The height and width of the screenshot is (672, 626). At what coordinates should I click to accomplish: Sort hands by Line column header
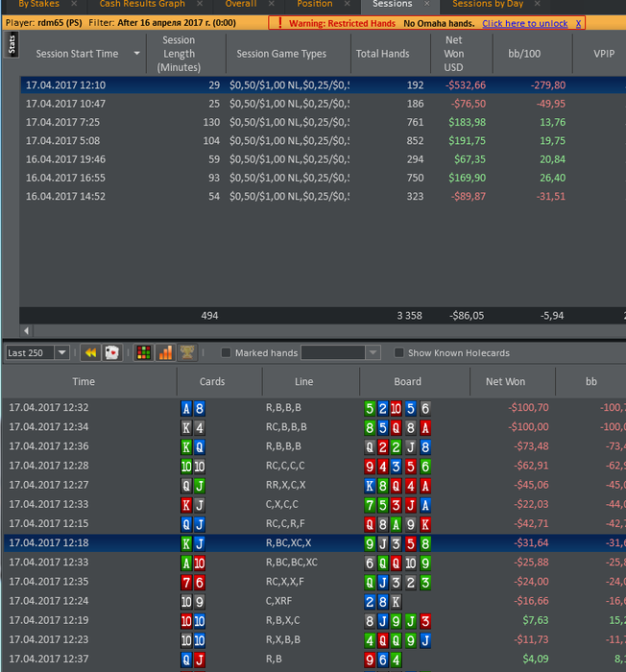point(304,381)
